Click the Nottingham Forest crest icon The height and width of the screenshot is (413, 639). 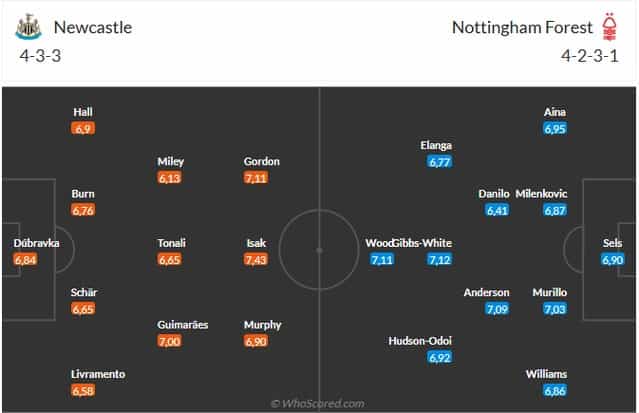(x=610, y=27)
